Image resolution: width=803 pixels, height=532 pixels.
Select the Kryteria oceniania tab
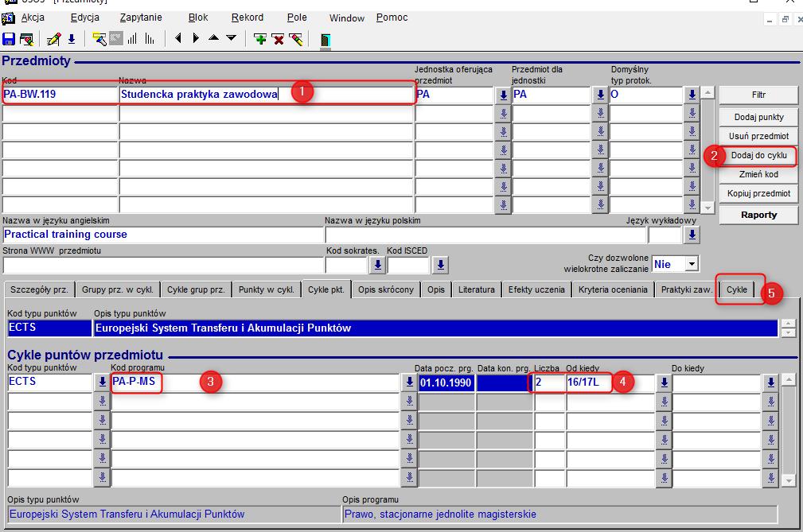[613, 289]
